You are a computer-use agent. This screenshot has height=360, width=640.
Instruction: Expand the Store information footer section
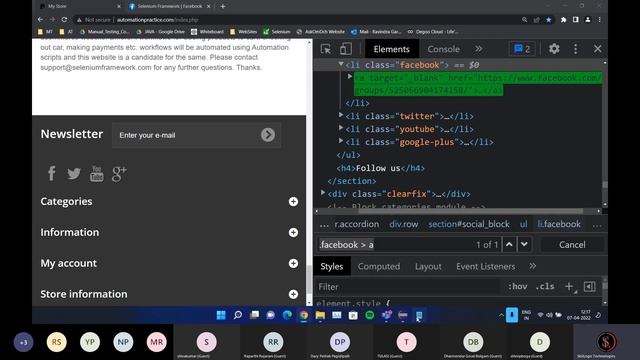tap(293, 294)
